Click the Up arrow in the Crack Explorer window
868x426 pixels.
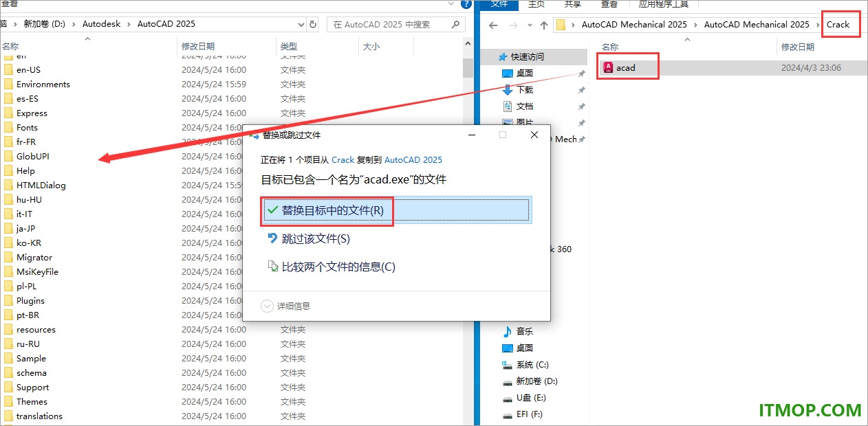pos(544,25)
